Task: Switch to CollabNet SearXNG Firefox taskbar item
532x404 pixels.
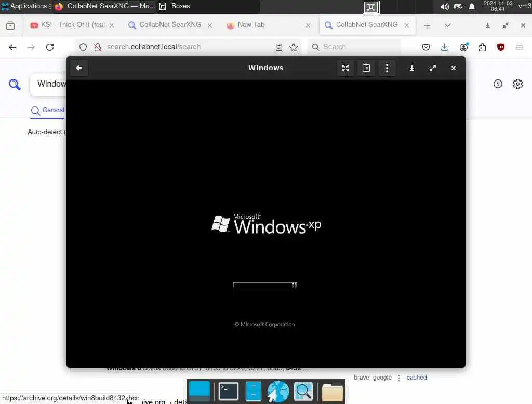Action: [104, 6]
